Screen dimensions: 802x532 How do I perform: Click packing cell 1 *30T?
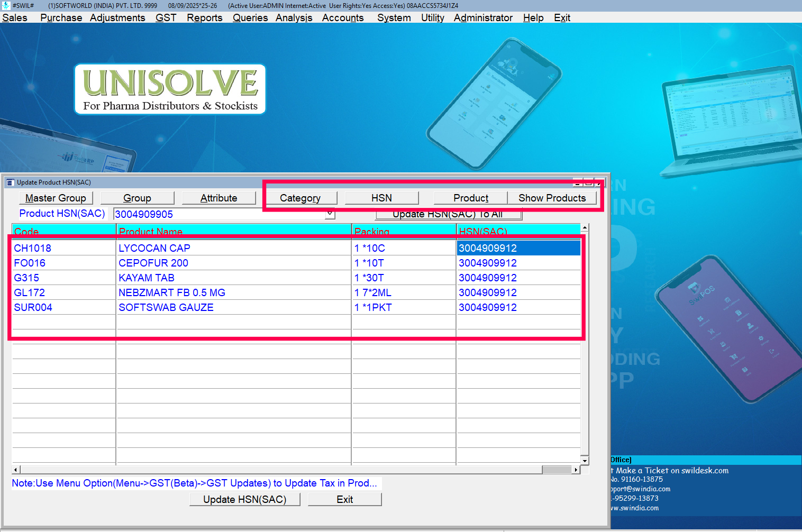point(404,278)
